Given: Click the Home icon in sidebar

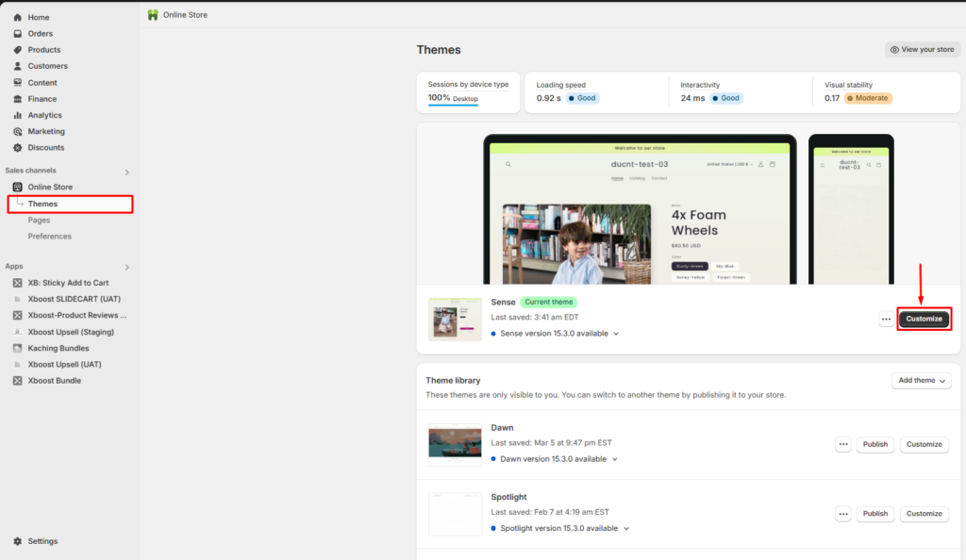Looking at the screenshot, I should (x=18, y=17).
